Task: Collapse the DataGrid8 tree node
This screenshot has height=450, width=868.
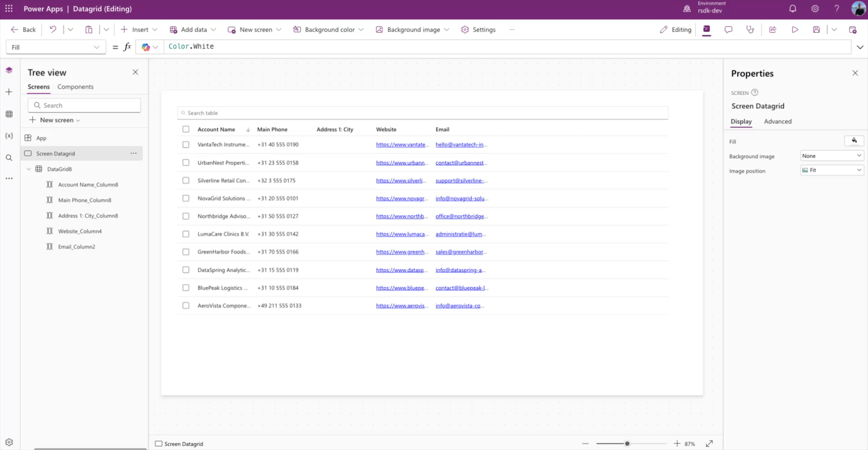Action: (29, 169)
